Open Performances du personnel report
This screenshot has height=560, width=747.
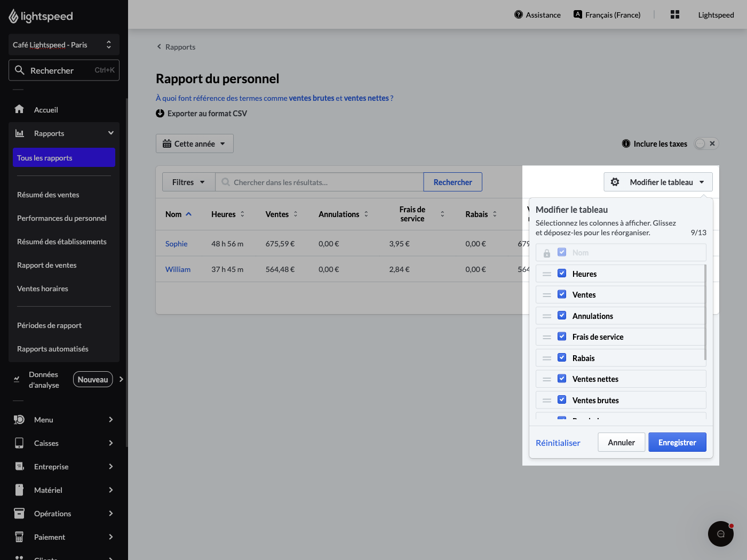[62, 218]
